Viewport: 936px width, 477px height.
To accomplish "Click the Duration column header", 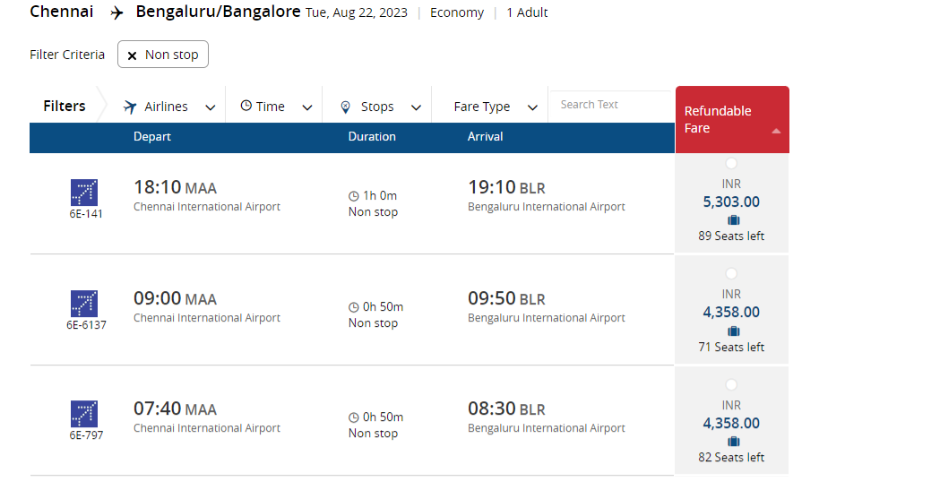I will tap(372, 137).
